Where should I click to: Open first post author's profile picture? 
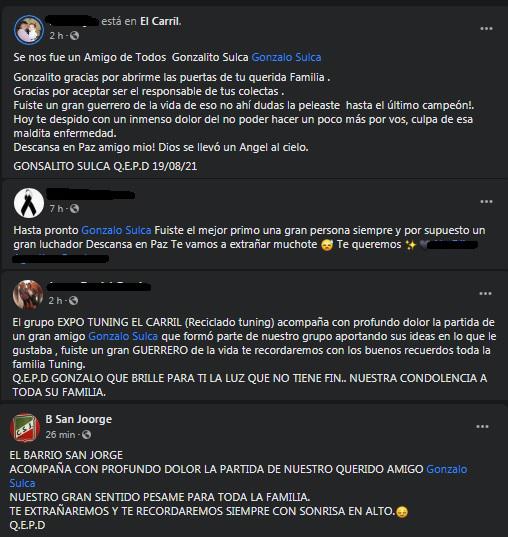29,30
